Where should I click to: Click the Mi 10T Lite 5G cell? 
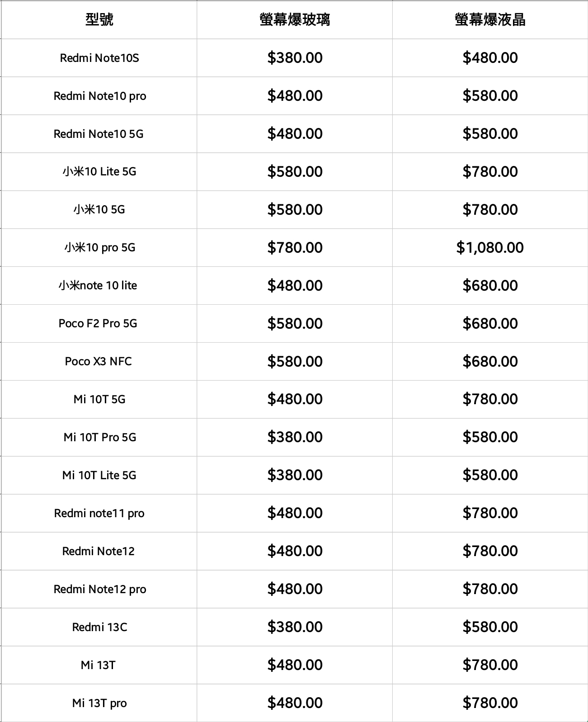tap(99, 475)
